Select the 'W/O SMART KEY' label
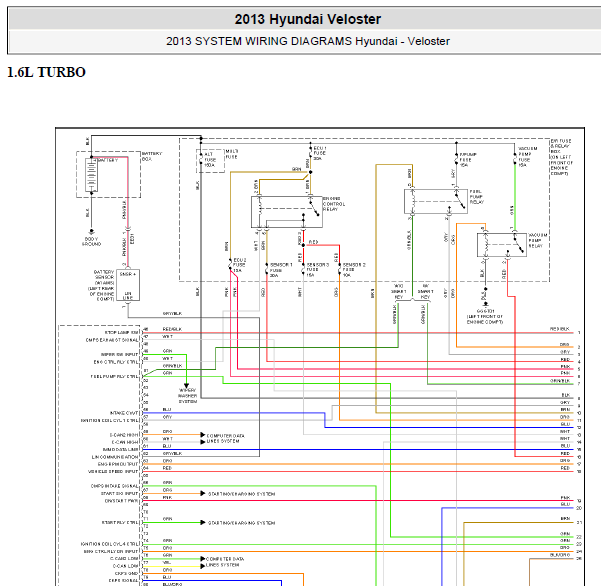The height and width of the screenshot is (586, 601). 398,291
